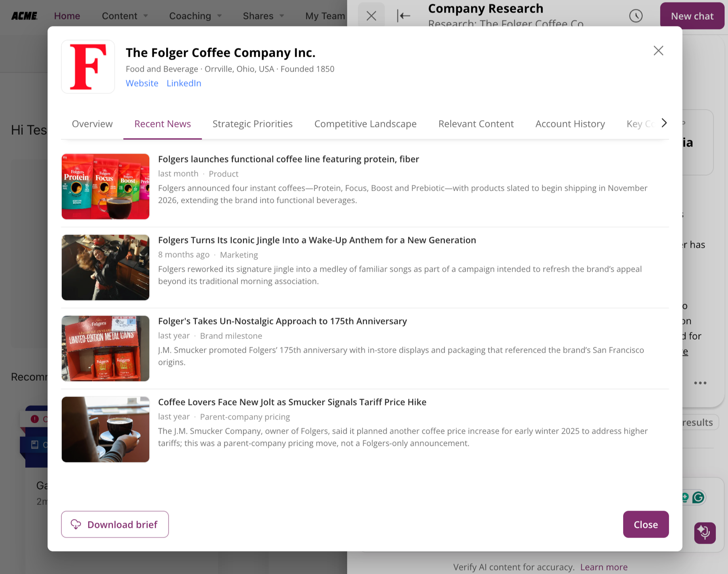The width and height of the screenshot is (728, 574).
Task: Click the X icon beside the collapse arrow
Action: [371, 16]
